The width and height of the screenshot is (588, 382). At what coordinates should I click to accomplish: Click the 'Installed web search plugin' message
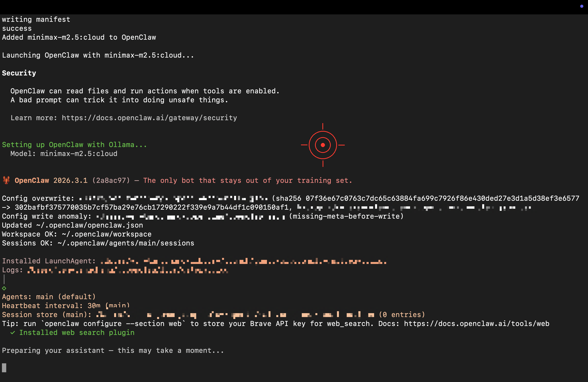pos(77,333)
